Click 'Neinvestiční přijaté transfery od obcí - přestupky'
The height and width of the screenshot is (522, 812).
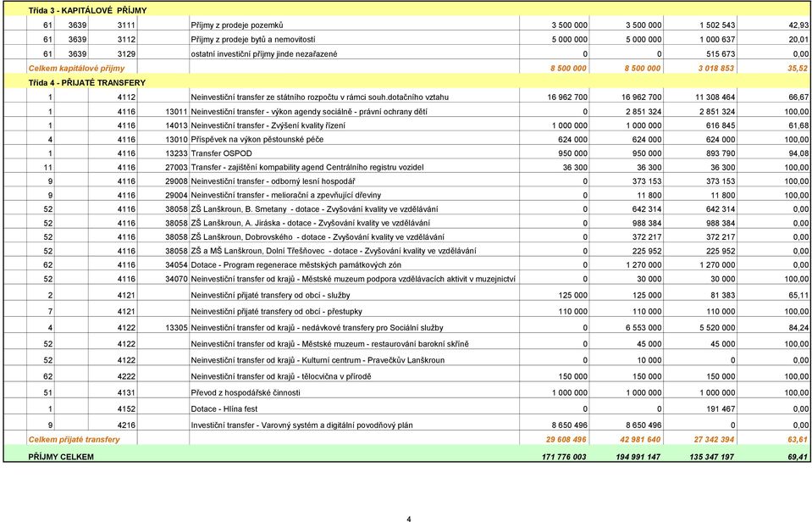coord(277,312)
